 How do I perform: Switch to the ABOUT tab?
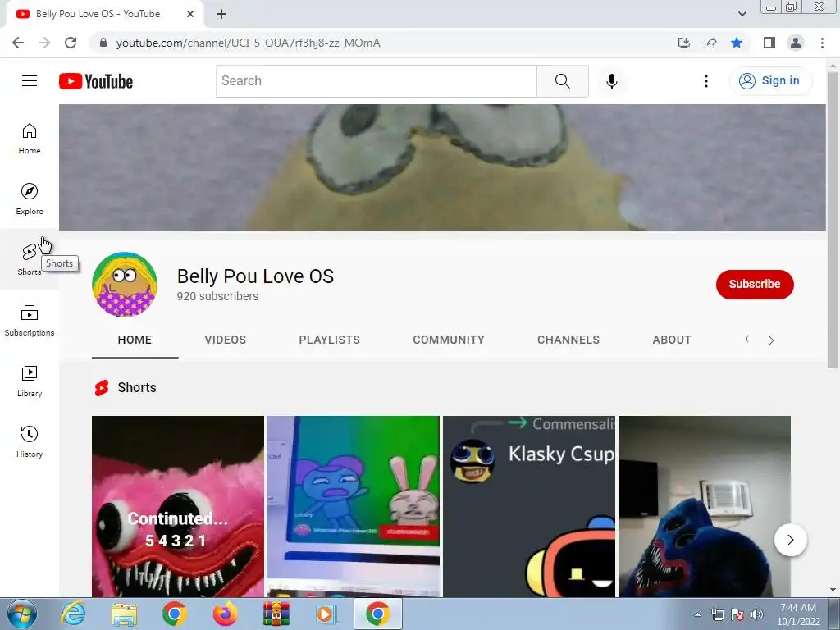coord(672,340)
